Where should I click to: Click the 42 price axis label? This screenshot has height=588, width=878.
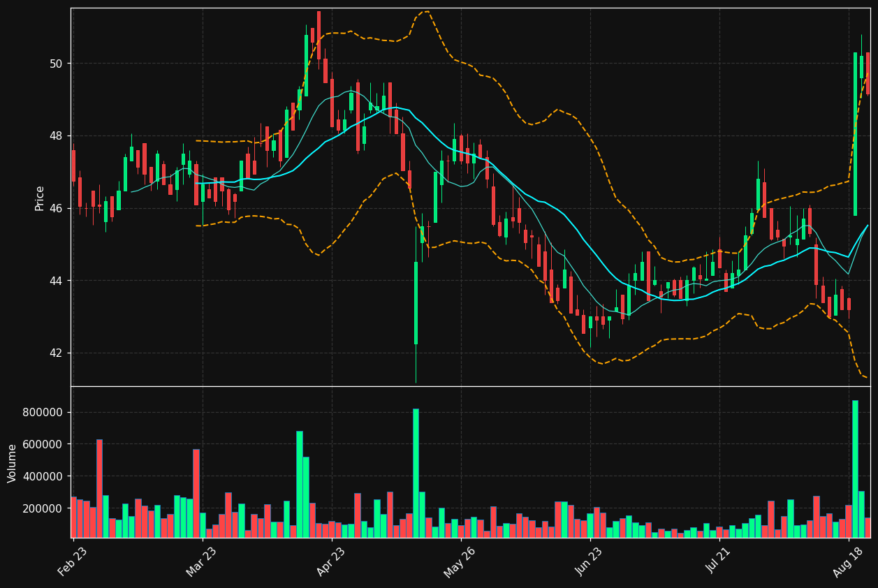(56, 353)
